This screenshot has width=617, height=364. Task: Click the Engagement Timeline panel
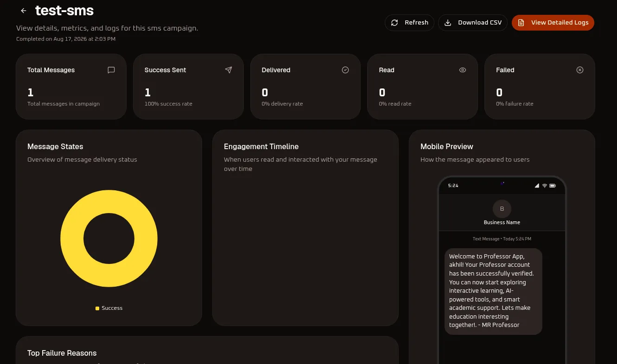pyautogui.click(x=305, y=228)
